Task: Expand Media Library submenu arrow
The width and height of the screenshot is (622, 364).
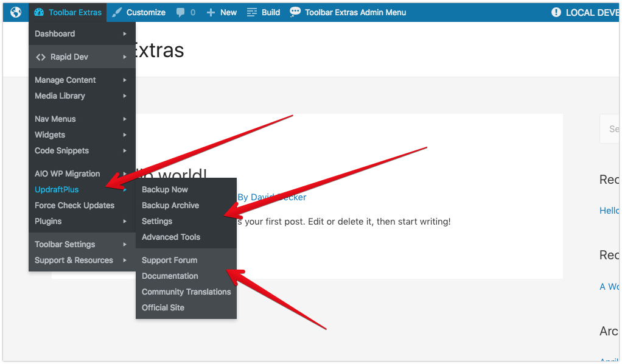Action: 125,96
